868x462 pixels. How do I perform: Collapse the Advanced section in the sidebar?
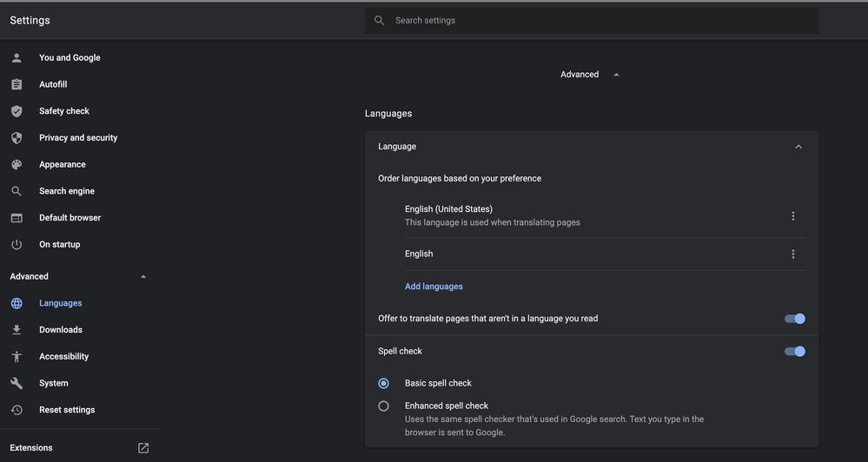(143, 277)
